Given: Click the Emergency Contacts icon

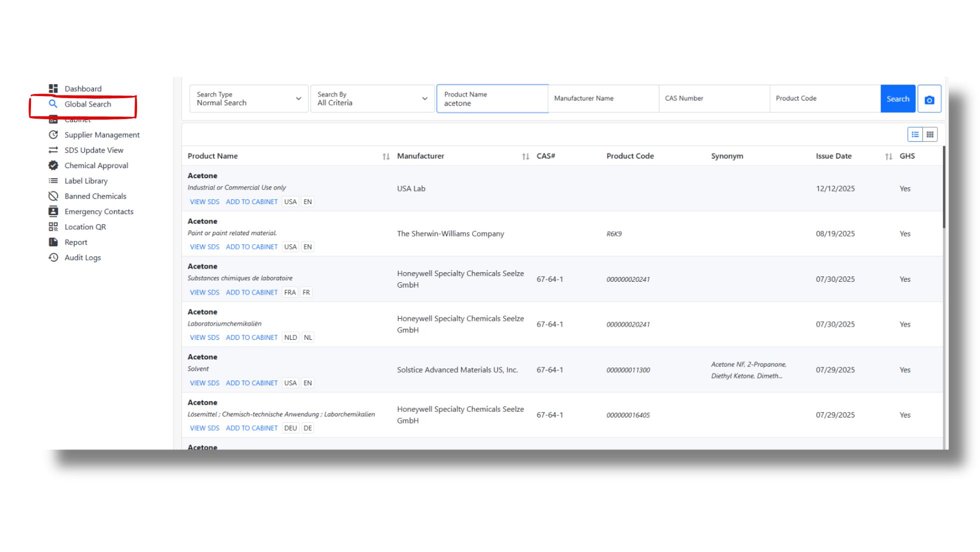Looking at the screenshot, I should 53,211.
